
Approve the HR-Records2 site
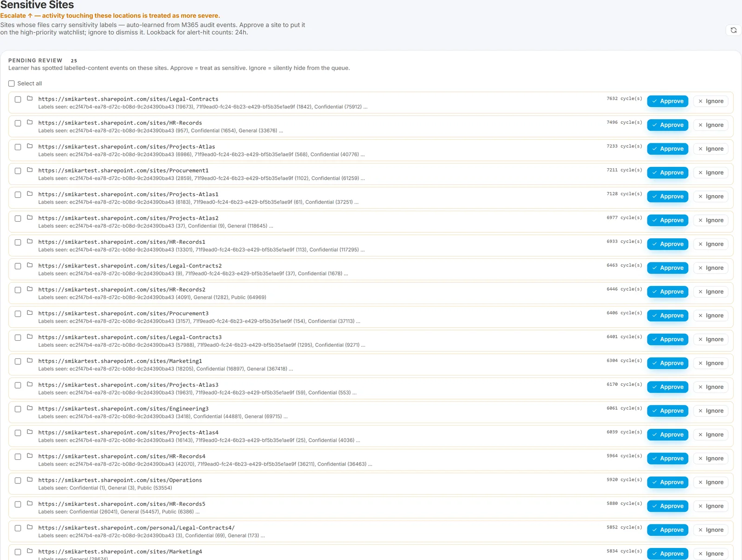coord(667,292)
